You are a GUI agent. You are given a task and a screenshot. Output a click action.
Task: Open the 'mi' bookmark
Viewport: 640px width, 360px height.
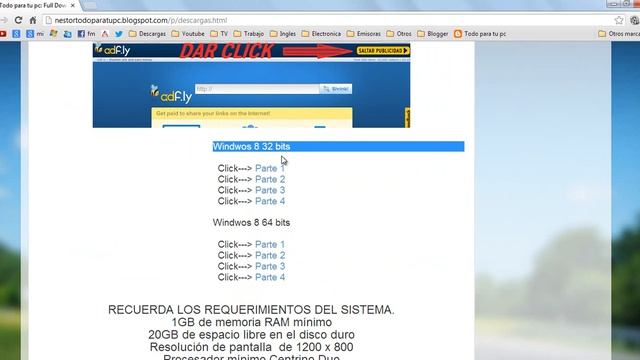click(x=35, y=34)
